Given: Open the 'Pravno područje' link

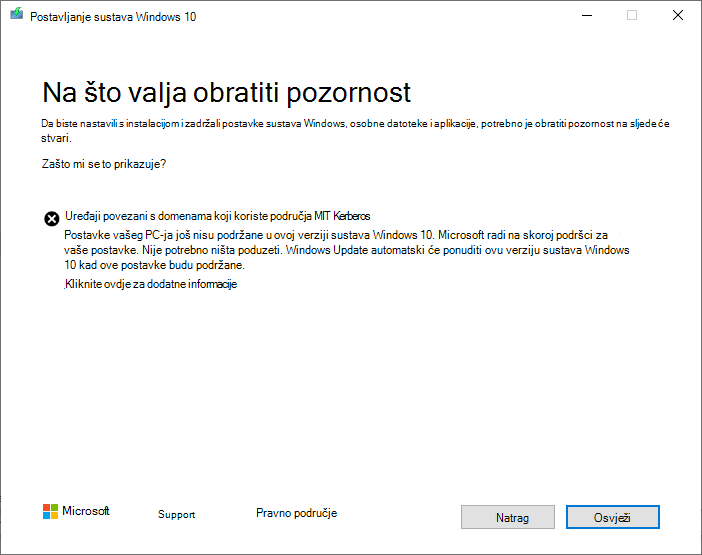Looking at the screenshot, I should (x=296, y=513).
